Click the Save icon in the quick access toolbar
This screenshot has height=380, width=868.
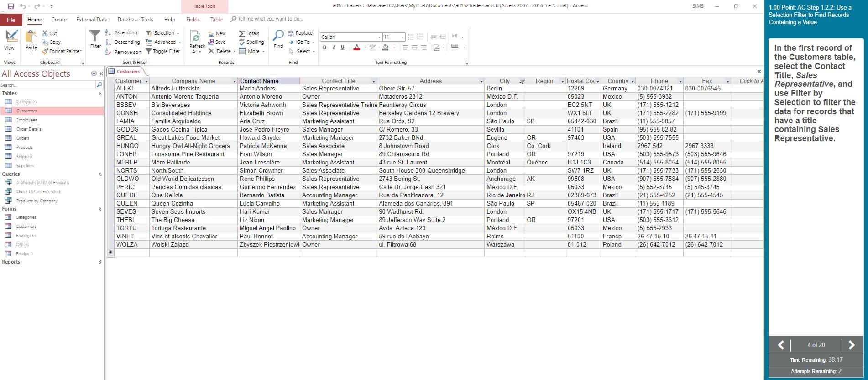coord(10,6)
